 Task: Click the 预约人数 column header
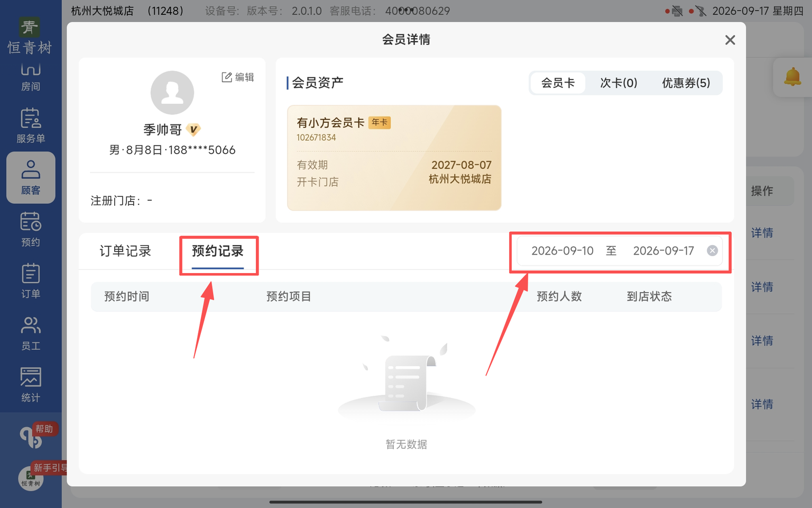click(x=559, y=296)
